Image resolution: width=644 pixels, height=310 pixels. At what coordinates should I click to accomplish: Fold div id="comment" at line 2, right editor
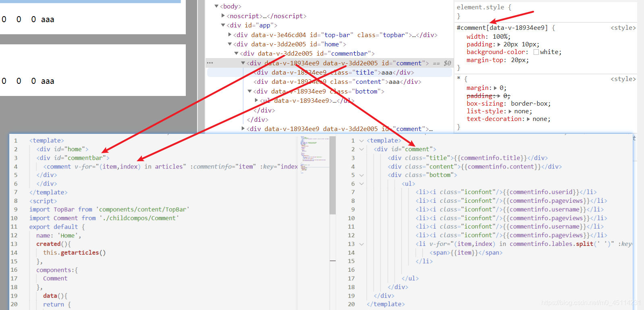click(361, 149)
